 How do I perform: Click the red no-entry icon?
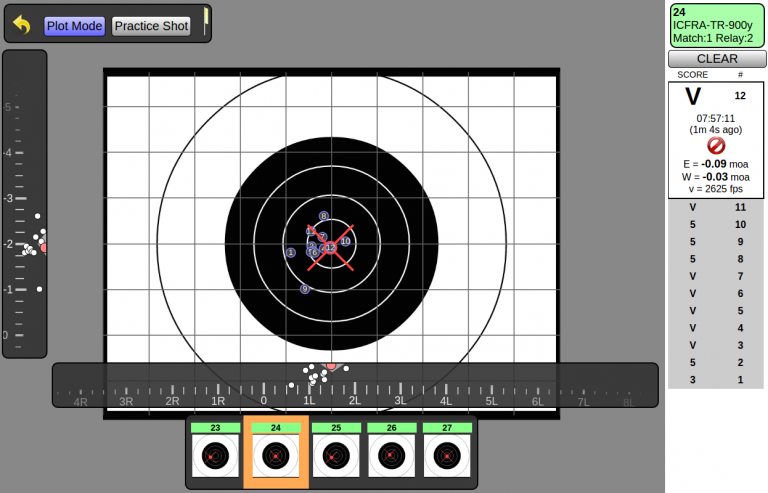[716, 146]
